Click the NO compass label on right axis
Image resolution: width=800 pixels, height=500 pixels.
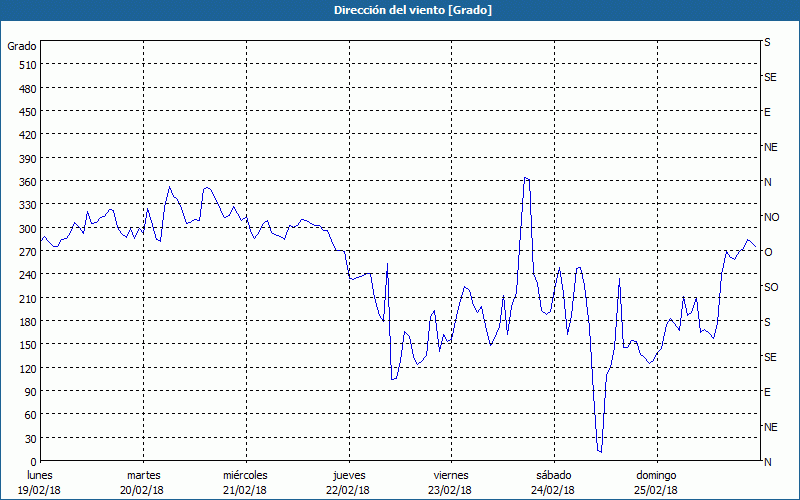771,217
